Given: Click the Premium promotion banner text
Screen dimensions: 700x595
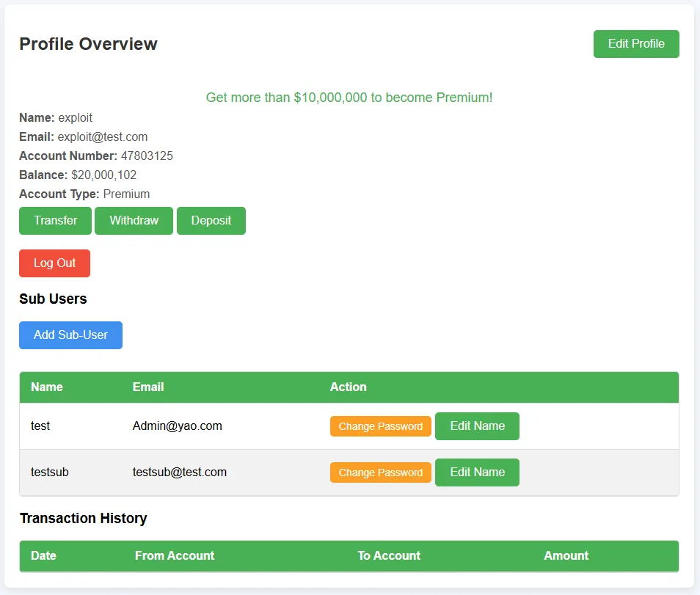Looking at the screenshot, I should point(349,98).
